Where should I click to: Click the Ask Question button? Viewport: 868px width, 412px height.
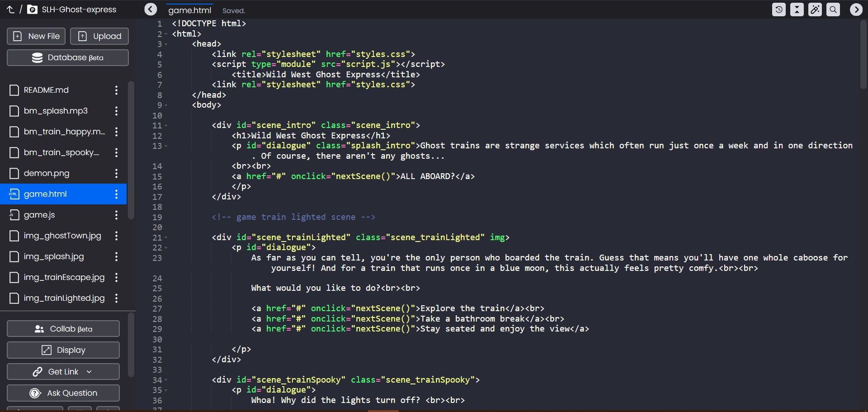pos(63,393)
